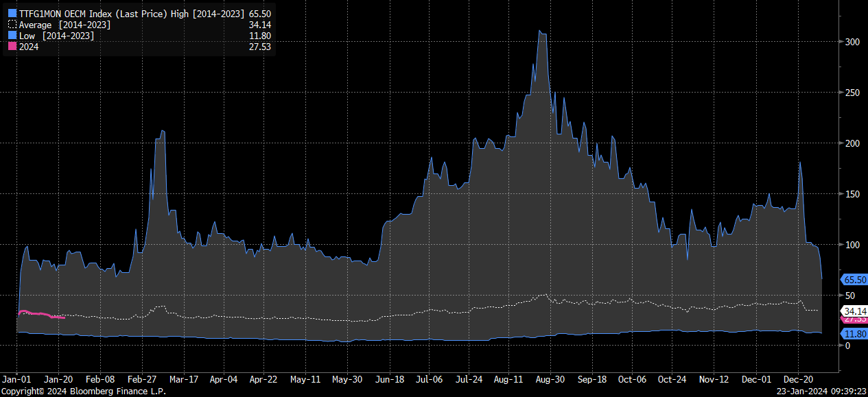Click the pink 27.53 axis price tag

tap(854, 319)
